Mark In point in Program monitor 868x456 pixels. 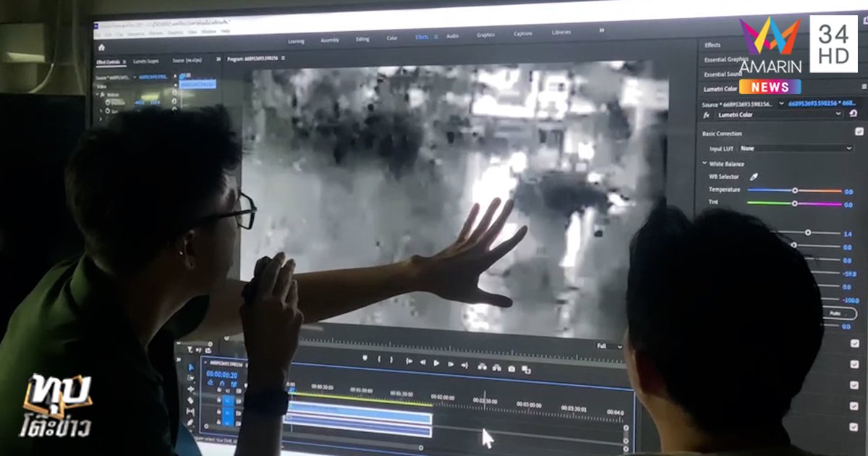380,360
